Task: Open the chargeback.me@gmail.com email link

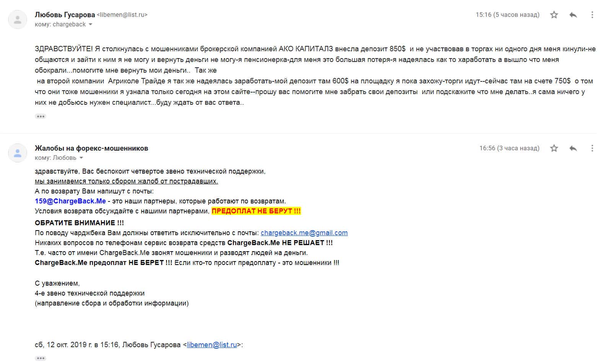Action: [304, 233]
